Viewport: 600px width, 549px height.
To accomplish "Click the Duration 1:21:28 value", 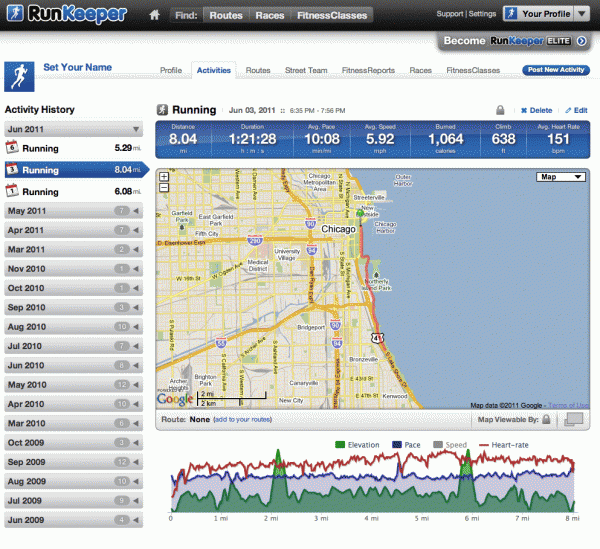I will (x=253, y=139).
